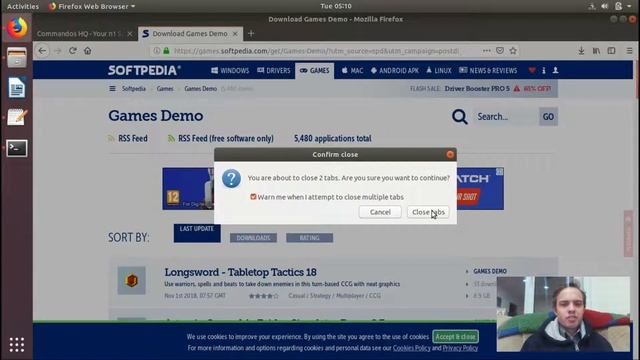Screen dimensions: 640x360
Task: Open the Firefox library
Action: point(596,51)
